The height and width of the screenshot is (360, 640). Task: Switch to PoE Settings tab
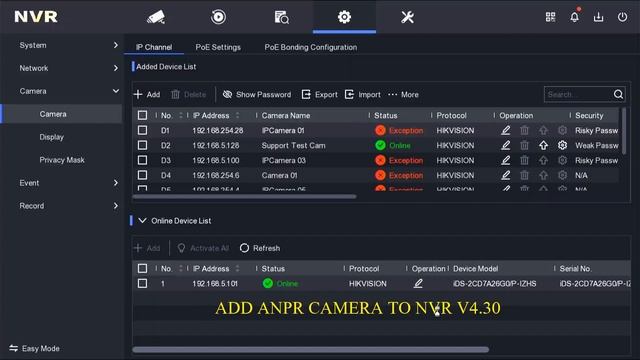(x=218, y=47)
